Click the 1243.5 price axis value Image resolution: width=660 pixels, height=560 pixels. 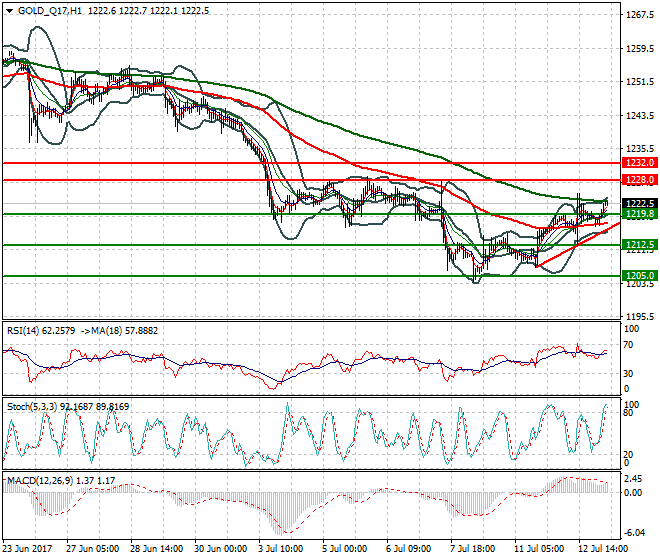pos(640,115)
